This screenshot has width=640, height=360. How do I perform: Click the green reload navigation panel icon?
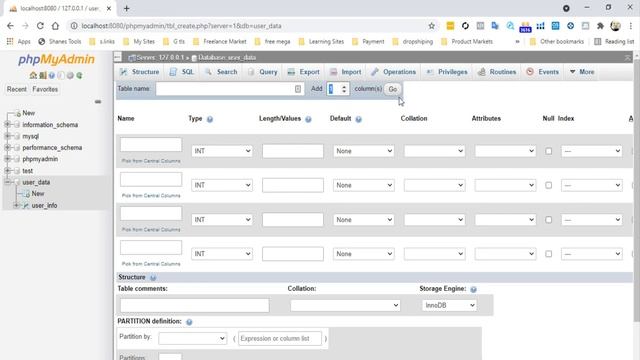click(x=80, y=76)
